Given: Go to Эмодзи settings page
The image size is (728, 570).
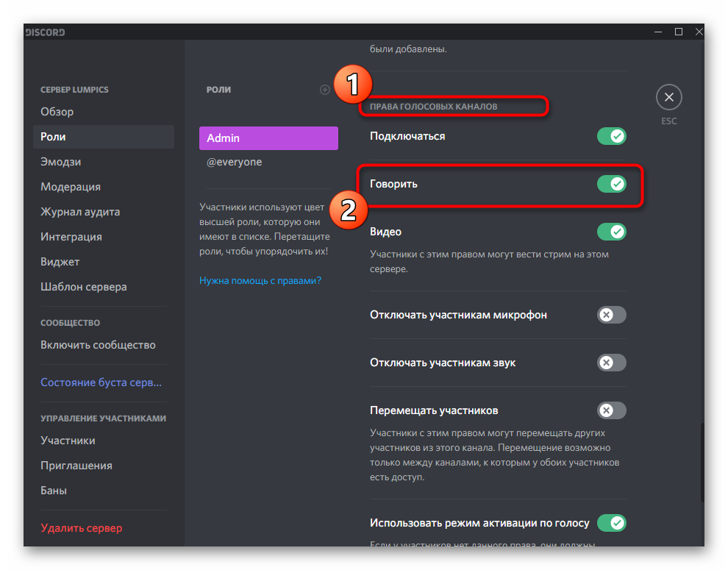Looking at the screenshot, I should (61, 162).
